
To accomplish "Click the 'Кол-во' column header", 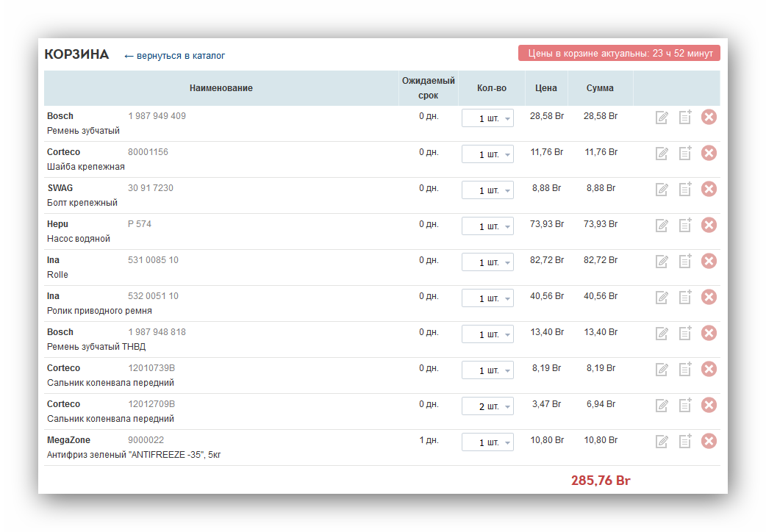I will pyautogui.click(x=492, y=88).
